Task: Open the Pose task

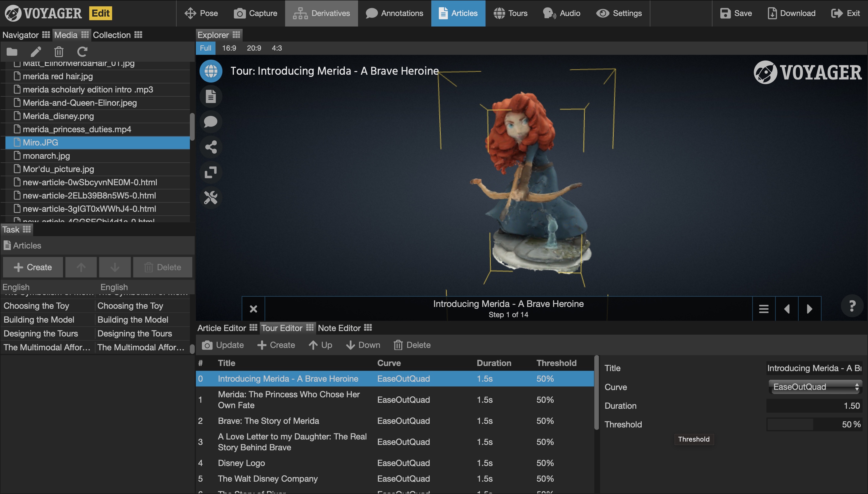Action: (201, 13)
